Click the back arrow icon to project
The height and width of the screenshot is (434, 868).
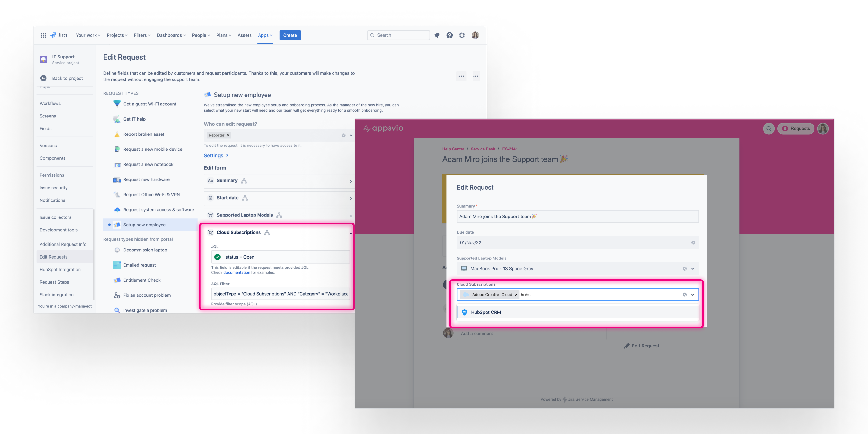(x=43, y=78)
